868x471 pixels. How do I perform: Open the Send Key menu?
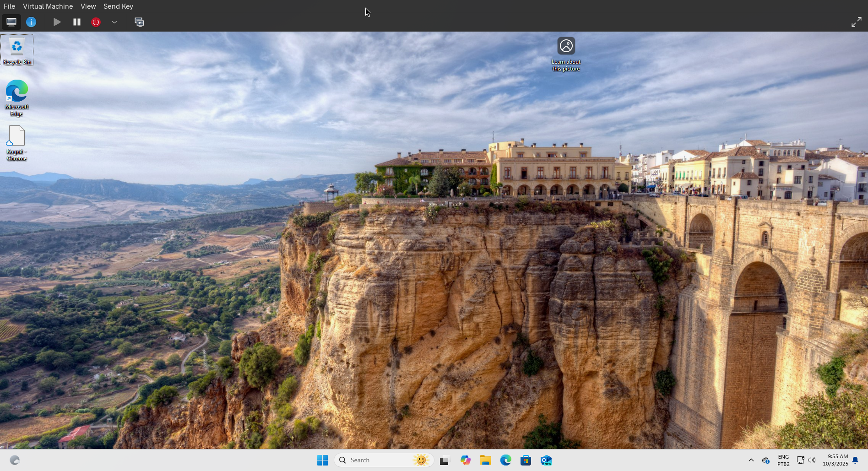[x=118, y=6]
